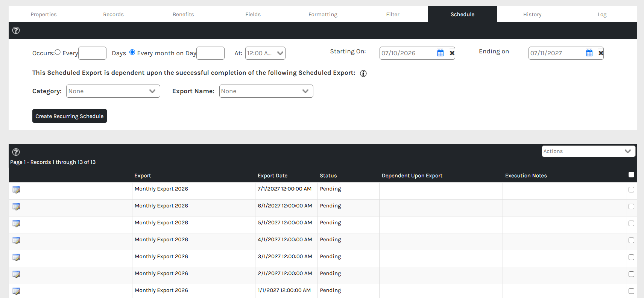Click Monthly Export 2026 in the 2/1/2027 row

tap(161, 273)
